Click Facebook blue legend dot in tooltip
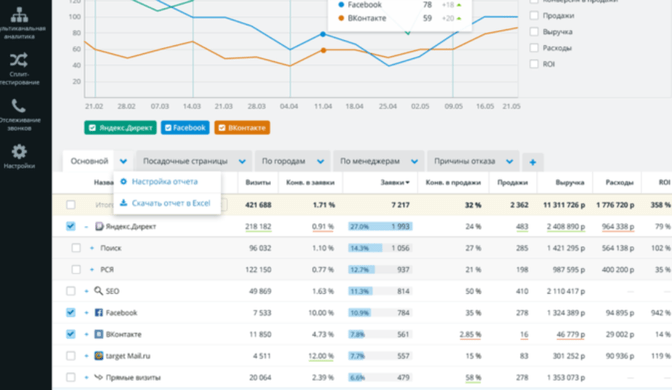Image resolution: width=672 pixels, height=390 pixels. (x=341, y=5)
